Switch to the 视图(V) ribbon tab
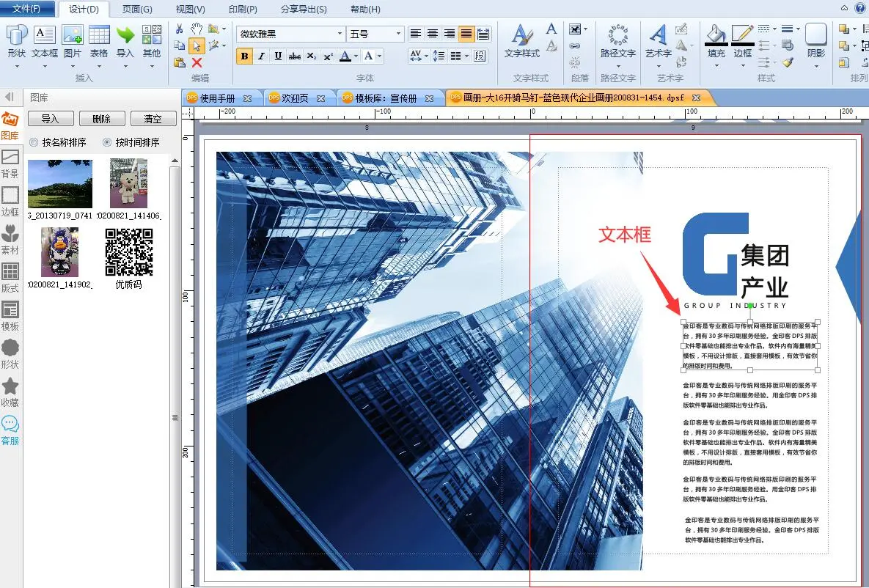Image resolution: width=869 pixels, height=588 pixels. click(x=190, y=10)
